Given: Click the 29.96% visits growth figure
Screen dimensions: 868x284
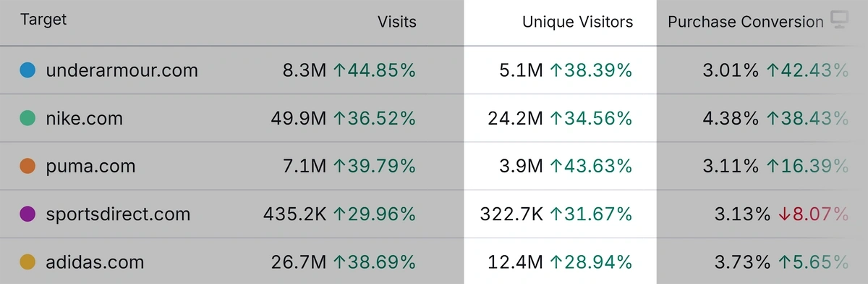Looking at the screenshot, I should pos(374,214).
